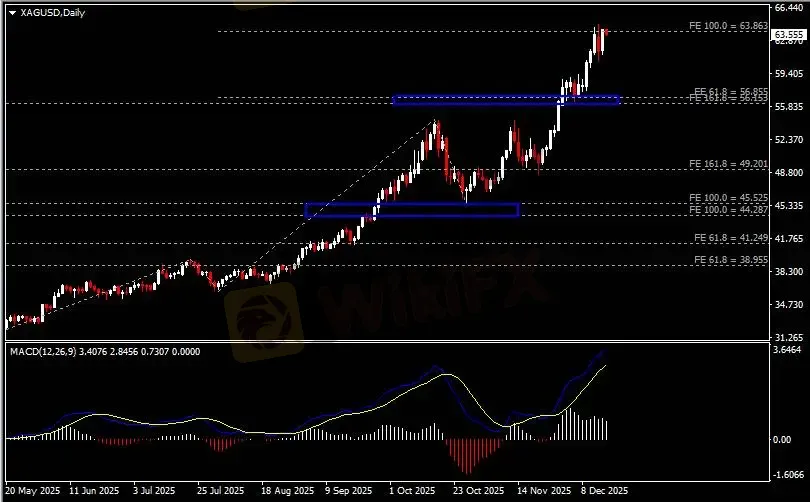This screenshot has width=810, height=502.
Task: Select the FE 161.8 = 49.201 label
Action: pyautogui.click(x=728, y=164)
